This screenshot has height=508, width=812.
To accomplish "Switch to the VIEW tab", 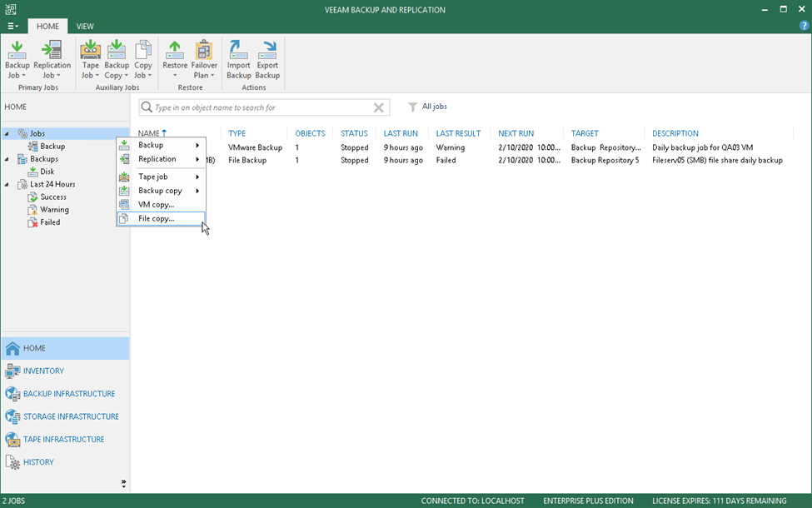I will click(85, 26).
